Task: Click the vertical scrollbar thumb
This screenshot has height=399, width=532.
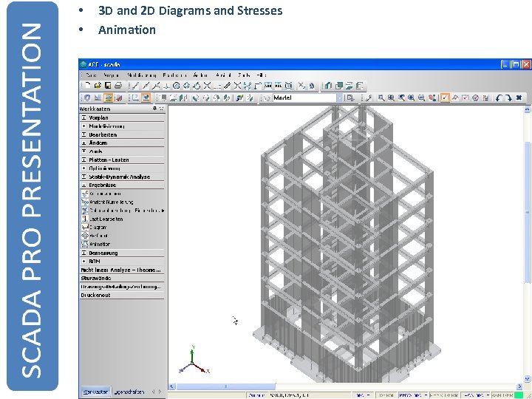Action: pyautogui.click(x=528, y=212)
